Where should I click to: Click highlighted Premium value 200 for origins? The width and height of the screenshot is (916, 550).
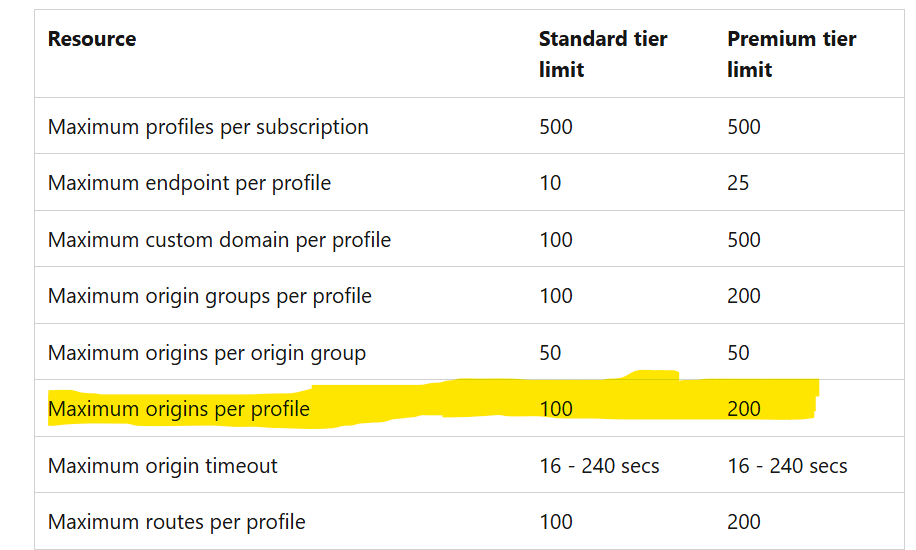(x=744, y=409)
